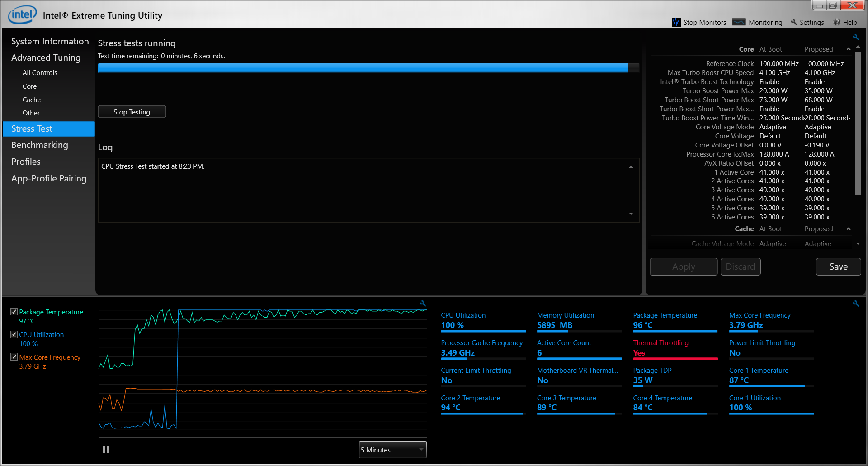Uncheck Package Temperature graph checkbox

[14, 312]
